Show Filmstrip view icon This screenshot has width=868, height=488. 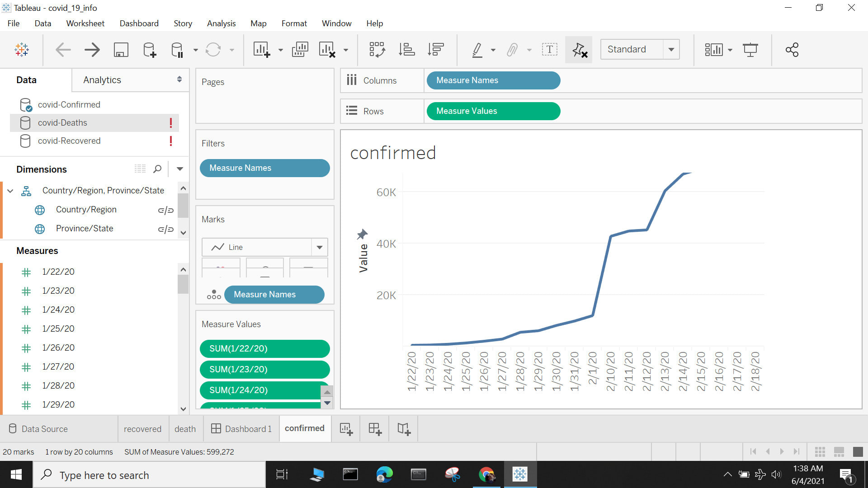pos(839,451)
